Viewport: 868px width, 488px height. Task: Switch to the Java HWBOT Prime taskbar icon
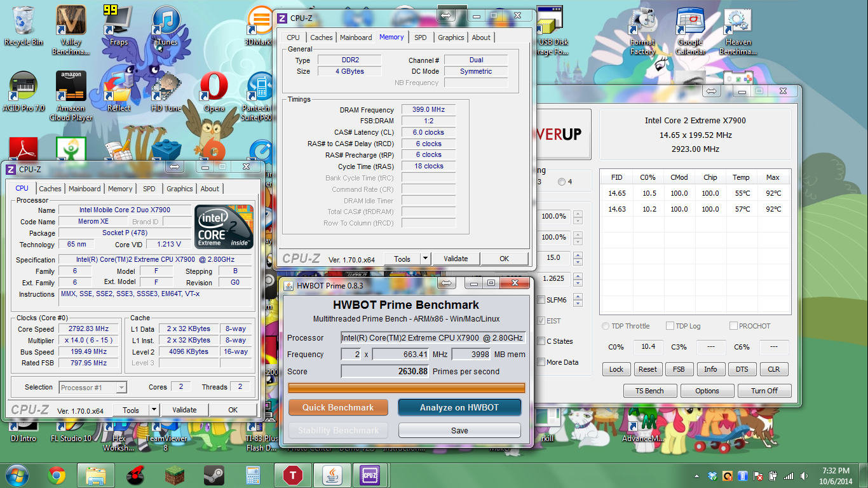coord(332,475)
